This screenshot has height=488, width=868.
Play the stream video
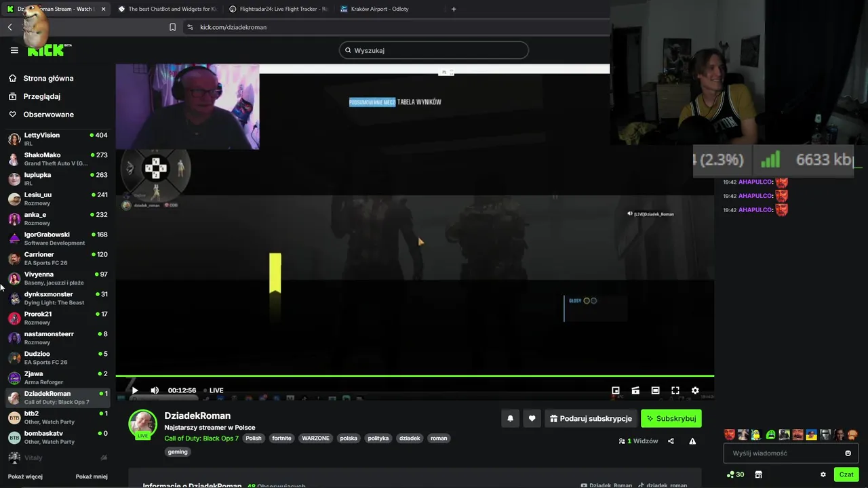point(135,390)
